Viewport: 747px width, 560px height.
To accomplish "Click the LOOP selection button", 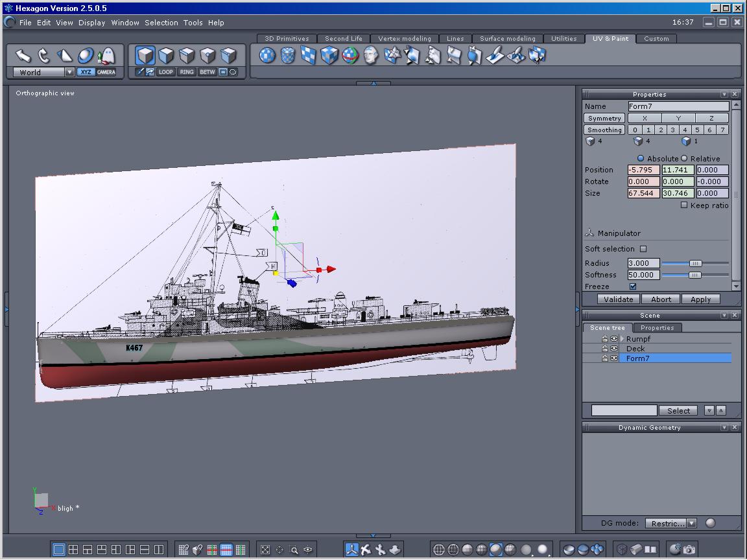I will 166,72.
